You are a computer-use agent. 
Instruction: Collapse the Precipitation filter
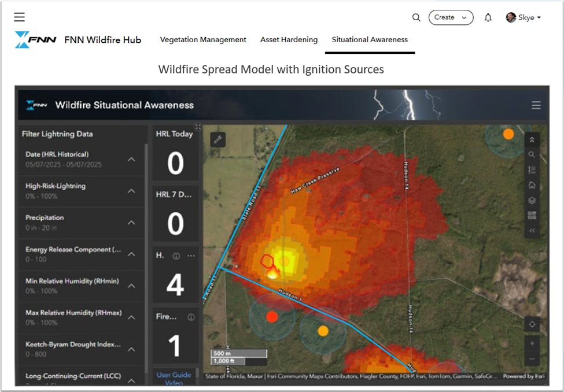(x=132, y=223)
